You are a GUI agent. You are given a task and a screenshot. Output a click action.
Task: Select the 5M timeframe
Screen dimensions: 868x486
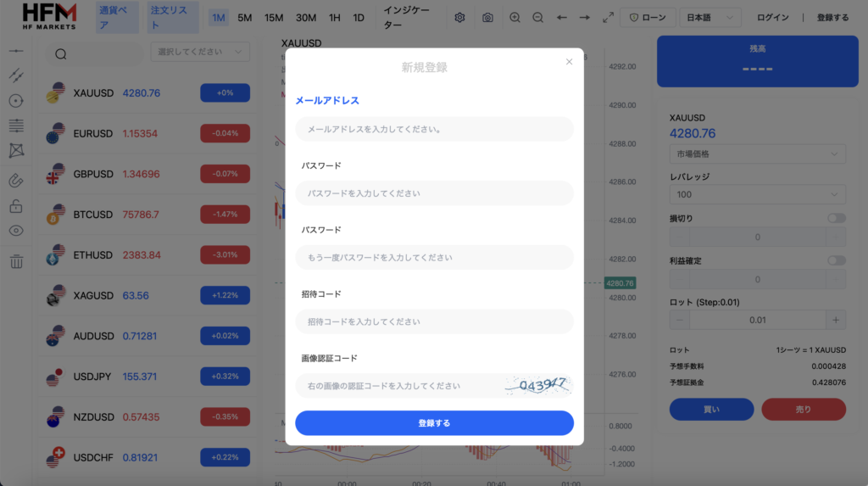click(245, 18)
